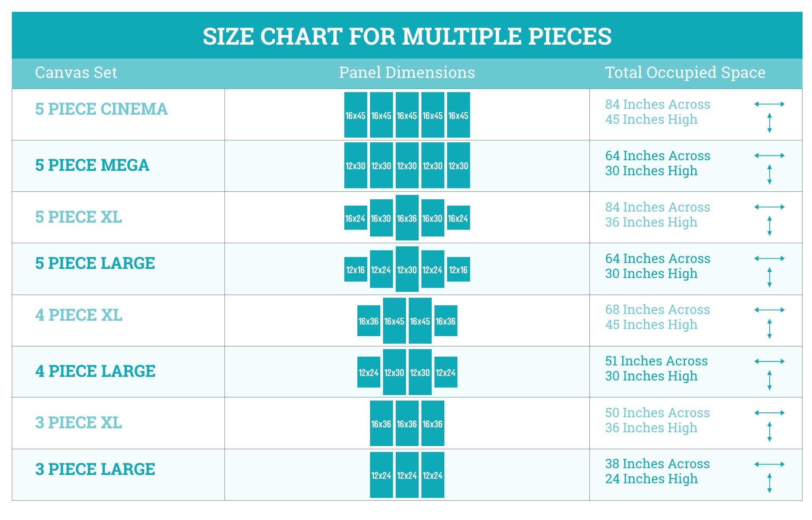Click the Size Chart For Multiple Pieces title
The image size is (812, 520).
point(407,36)
